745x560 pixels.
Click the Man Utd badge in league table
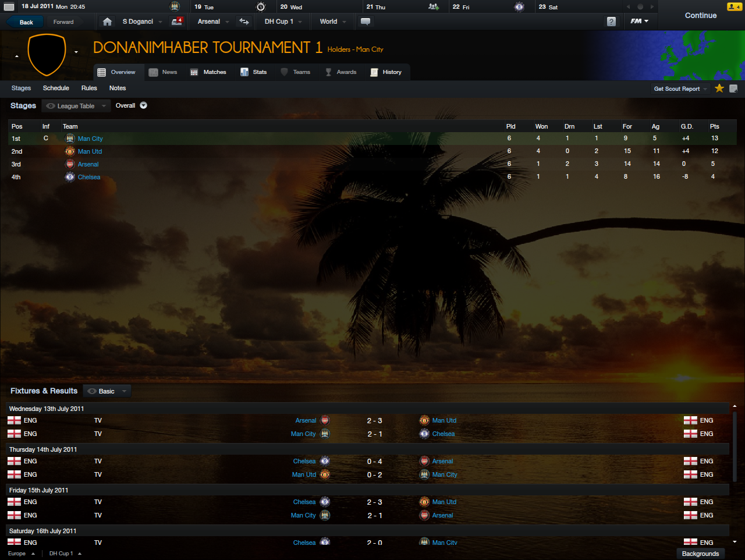click(x=70, y=151)
